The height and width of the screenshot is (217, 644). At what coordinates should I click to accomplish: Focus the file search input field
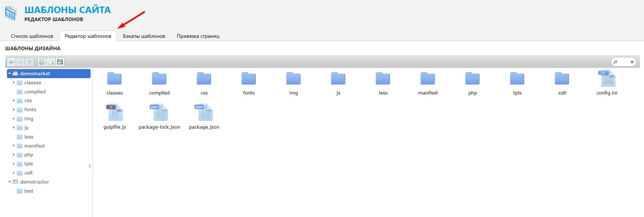pyautogui.click(x=624, y=62)
